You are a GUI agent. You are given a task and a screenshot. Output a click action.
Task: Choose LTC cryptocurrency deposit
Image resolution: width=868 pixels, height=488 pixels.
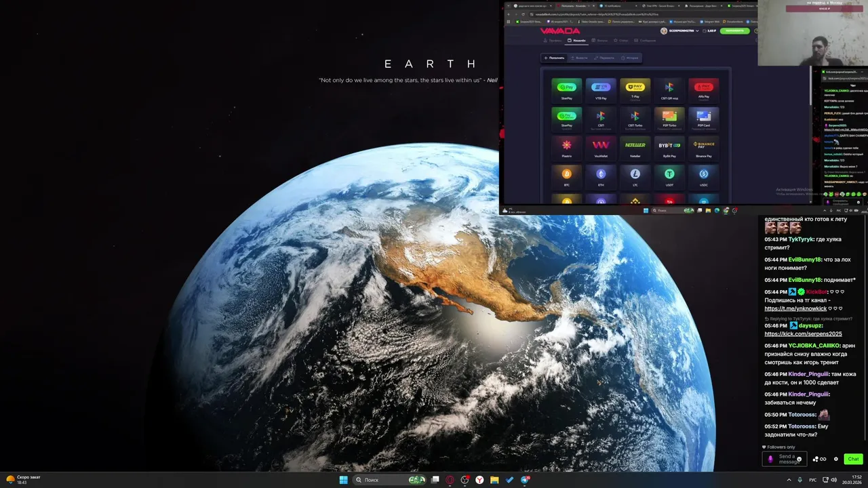click(635, 177)
